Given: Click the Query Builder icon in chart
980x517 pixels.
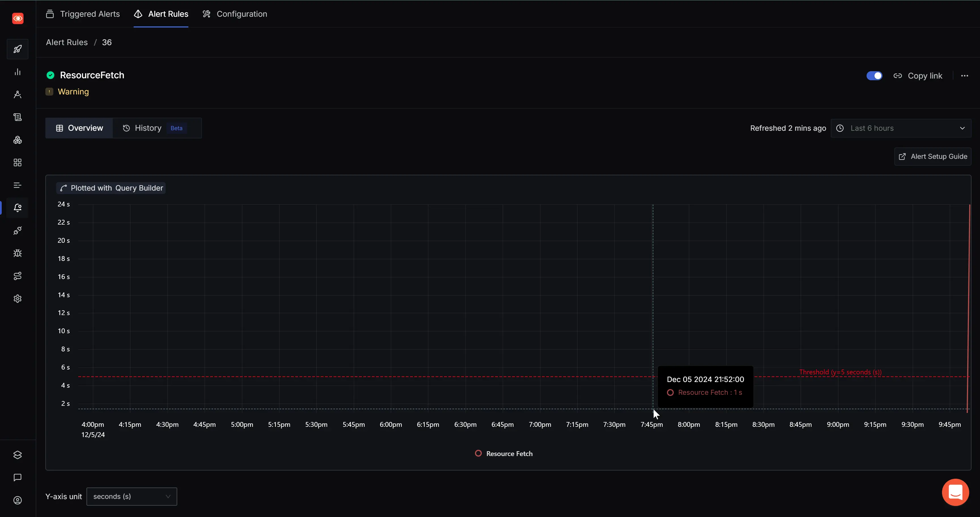Looking at the screenshot, I should tap(63, 188).
